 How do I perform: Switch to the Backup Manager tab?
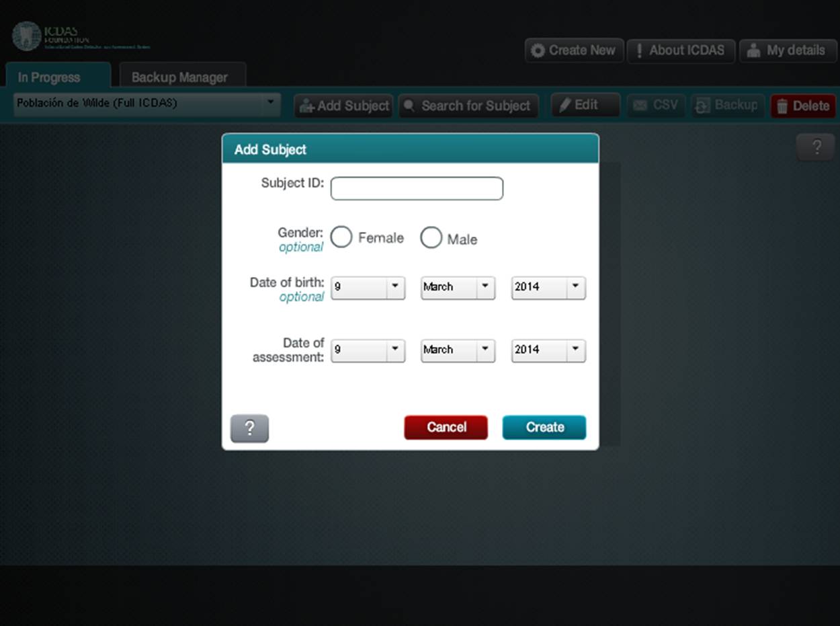click(179, 77)
